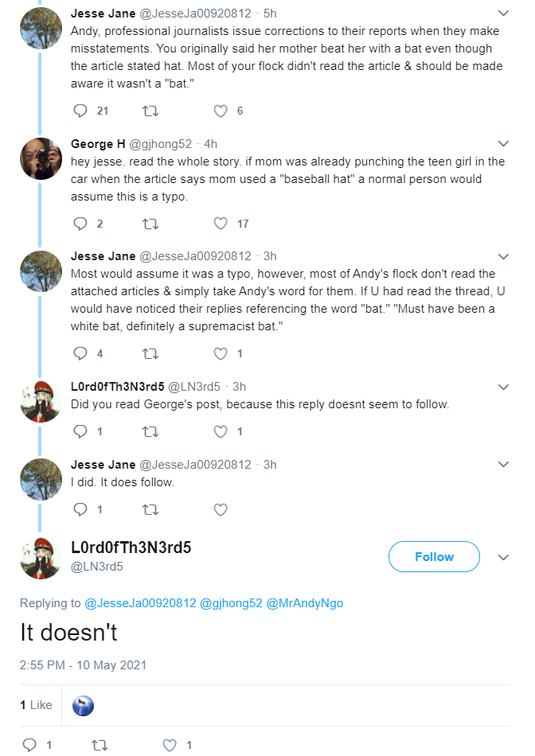Follow L0rd0fTh3N3rd5
This screenshot has height=756, width=535.
coord(434,557)
